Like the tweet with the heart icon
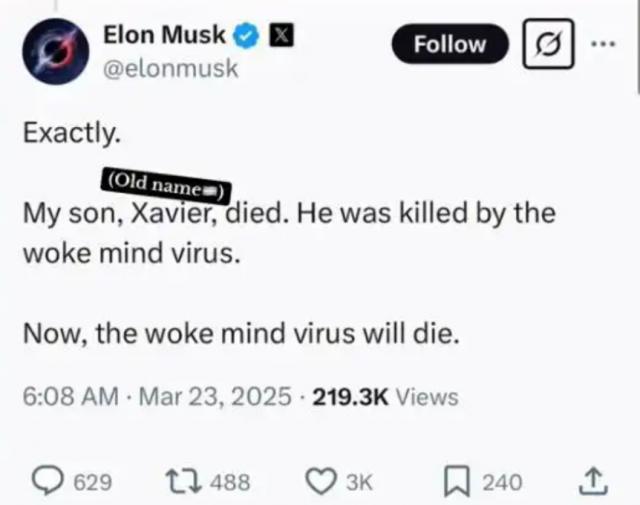The height and width of the screenshot is (505, 640). pyautogui.click(x=321, y=482)
